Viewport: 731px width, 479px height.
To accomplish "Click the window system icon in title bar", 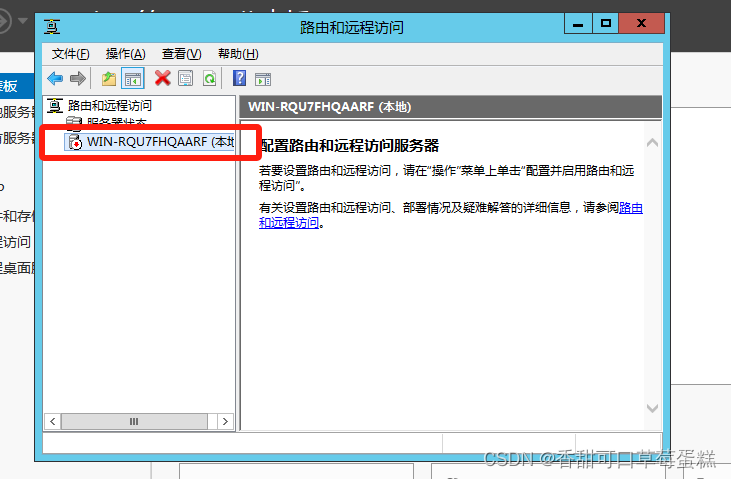I will click(x=52, y=27).
